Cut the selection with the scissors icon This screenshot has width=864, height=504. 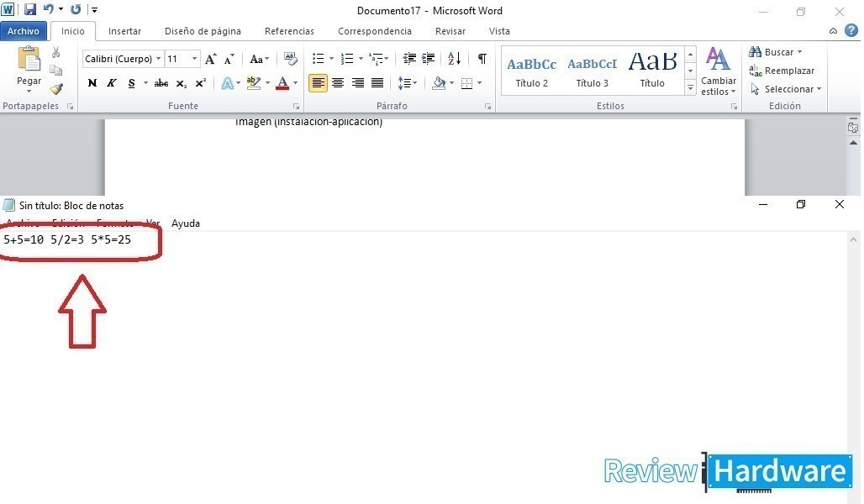pyautogui.click(x=55, y=52)
